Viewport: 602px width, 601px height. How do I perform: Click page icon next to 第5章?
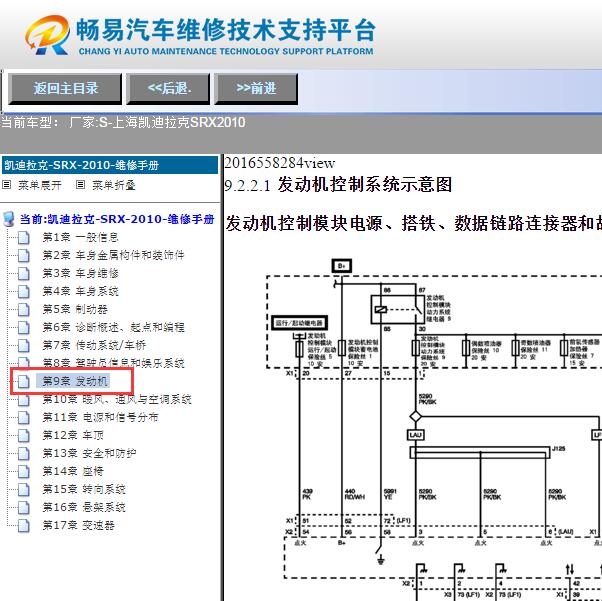24,310
